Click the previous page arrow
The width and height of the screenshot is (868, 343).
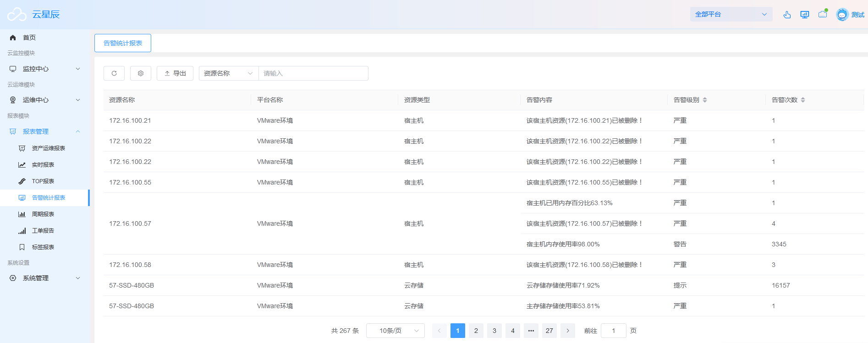[439, 331]
